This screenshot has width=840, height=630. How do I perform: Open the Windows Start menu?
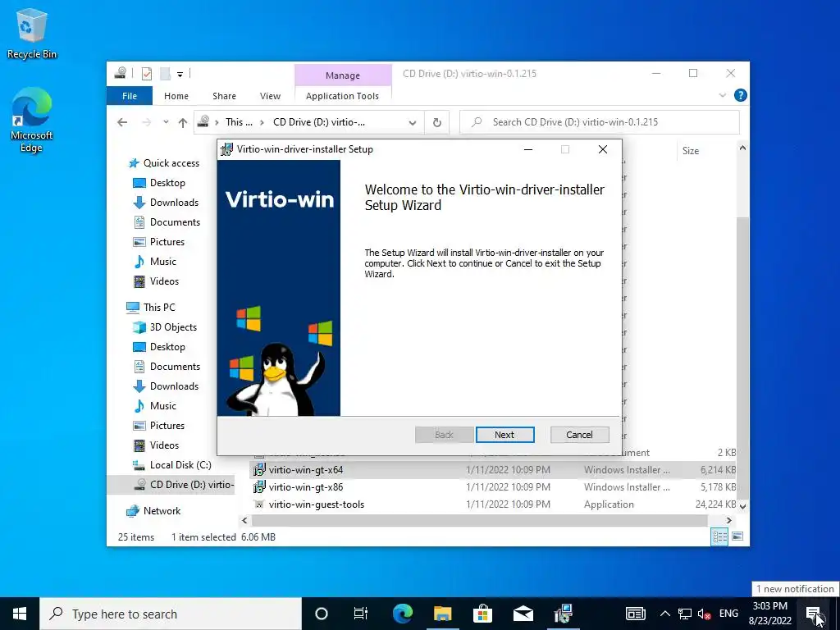(x=20, y=614)
